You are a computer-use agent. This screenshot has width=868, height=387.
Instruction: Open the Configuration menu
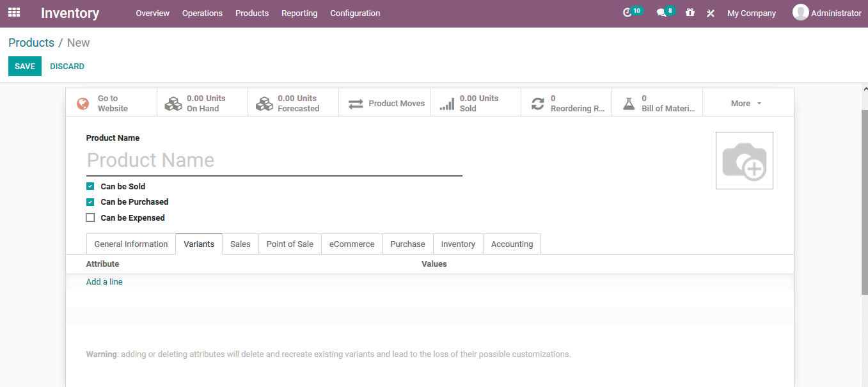[355, 13]
